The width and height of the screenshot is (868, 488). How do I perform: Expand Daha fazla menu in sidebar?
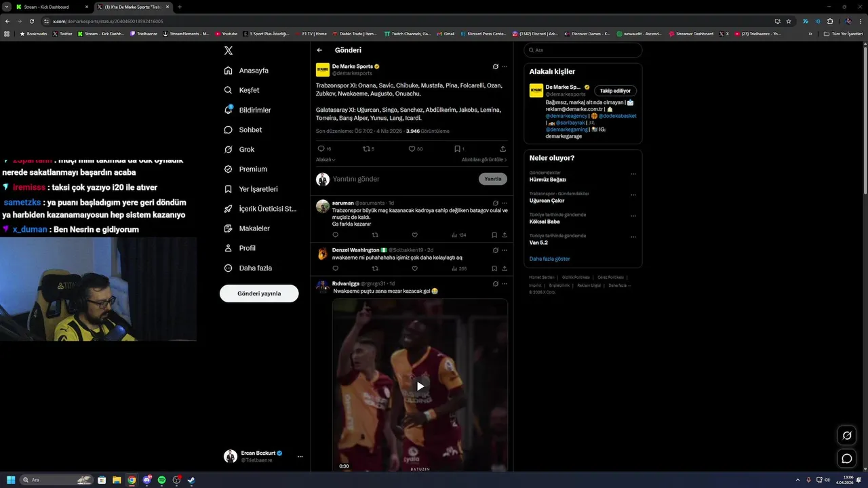coord(248,268)
